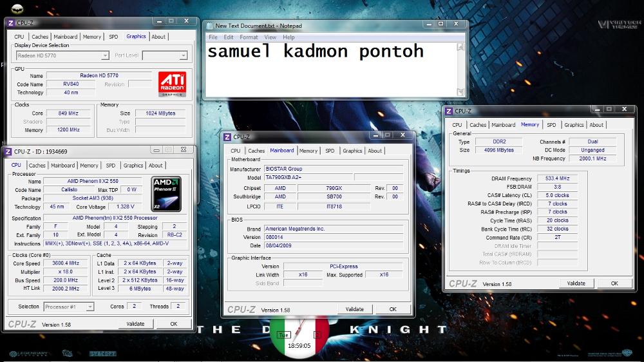Click CAS# Latency value 5.0 clocks

(557, 195)
